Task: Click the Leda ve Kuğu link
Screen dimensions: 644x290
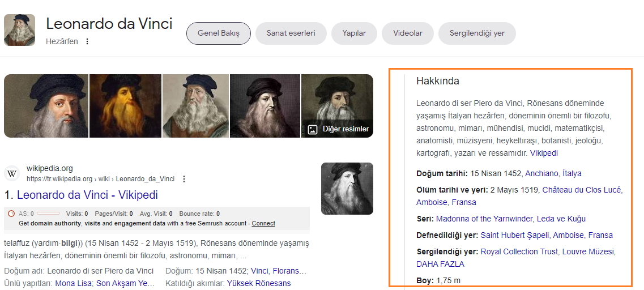Action: pyautogui.click(x=561, y=219)
